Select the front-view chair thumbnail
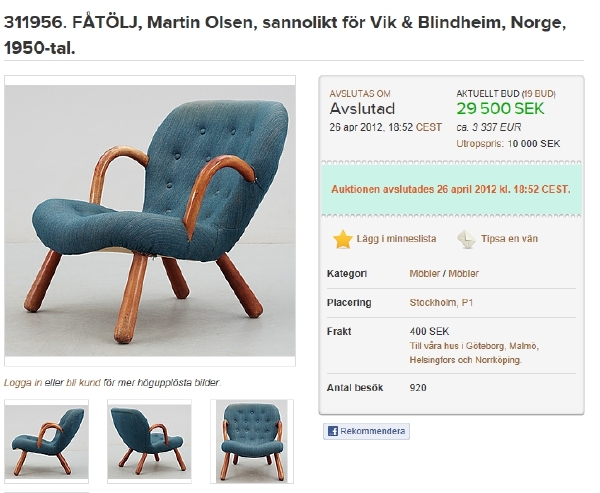The width and height of the screenshot is (600, 493). coord(252,441)
